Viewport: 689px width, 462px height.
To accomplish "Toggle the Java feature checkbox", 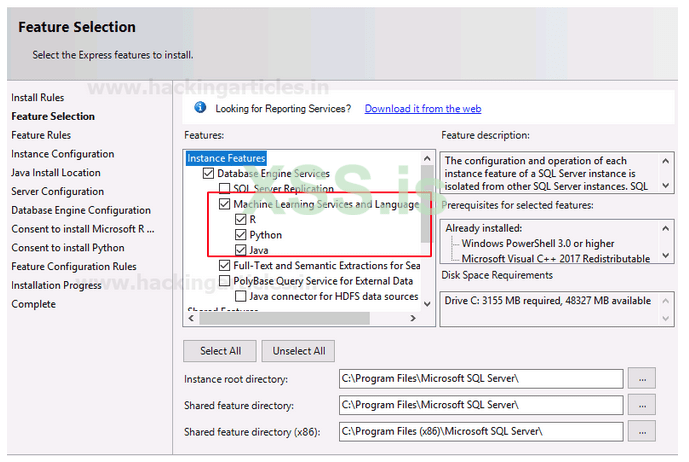I will (240, 250).
